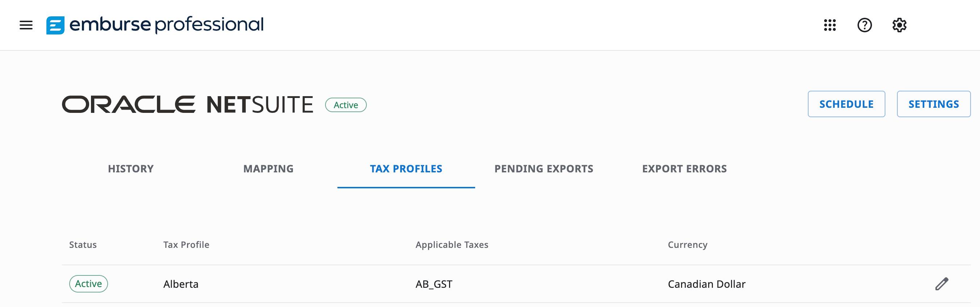Screen dimensions: 980x307
Task: Open the Mapping tab
Action: tap(268, 169)
